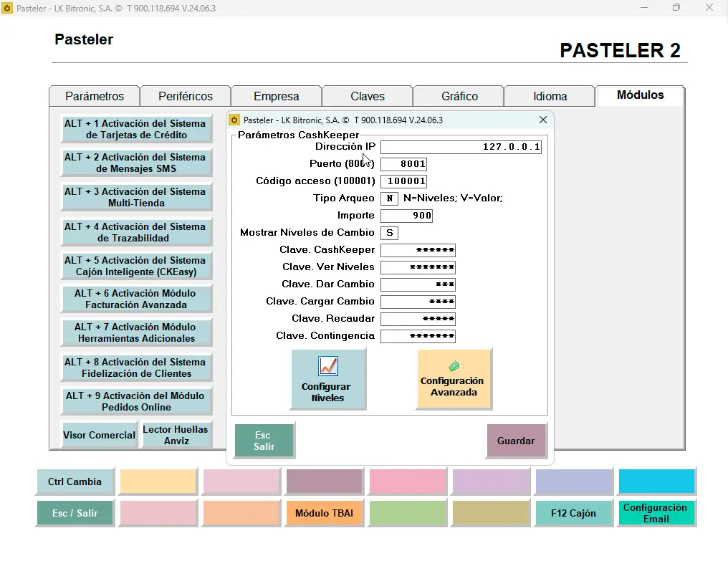Open the Parámetros tab
This screenshot has width=728, height=561.
pyautogui.click(x=95, y=96)
